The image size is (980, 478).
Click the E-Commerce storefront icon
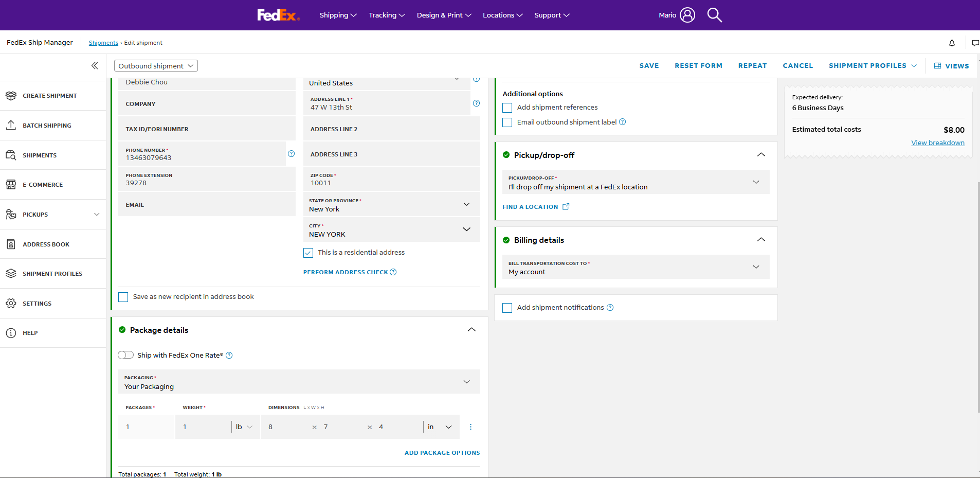[11, 184]
